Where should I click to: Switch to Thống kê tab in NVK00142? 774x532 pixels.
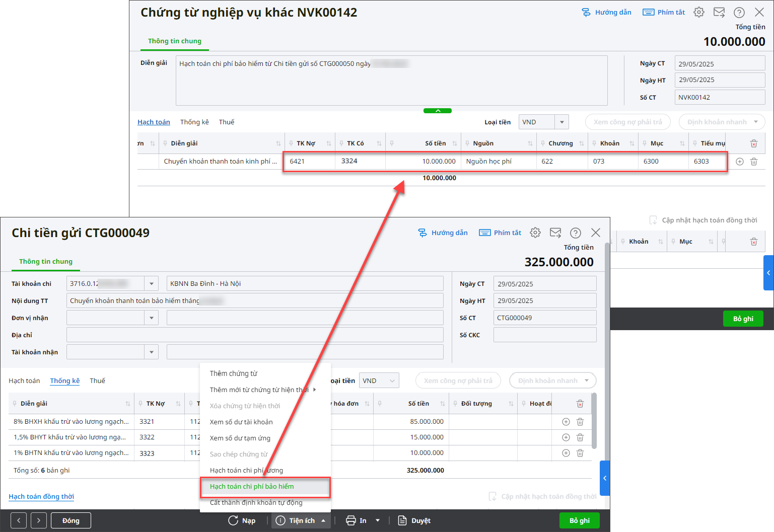(194, 122)
